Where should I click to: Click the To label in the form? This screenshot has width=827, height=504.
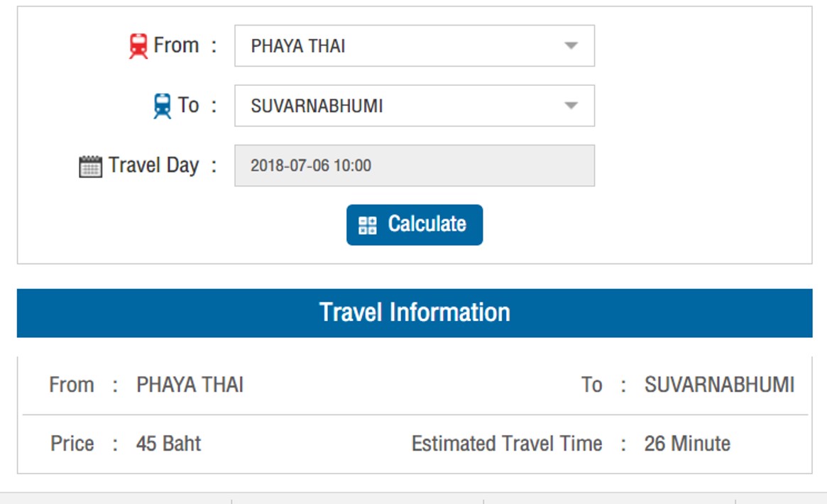(188, 105)
